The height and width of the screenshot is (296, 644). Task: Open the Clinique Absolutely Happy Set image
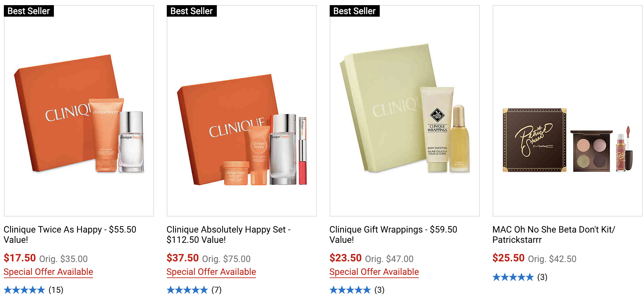[242, 111]
